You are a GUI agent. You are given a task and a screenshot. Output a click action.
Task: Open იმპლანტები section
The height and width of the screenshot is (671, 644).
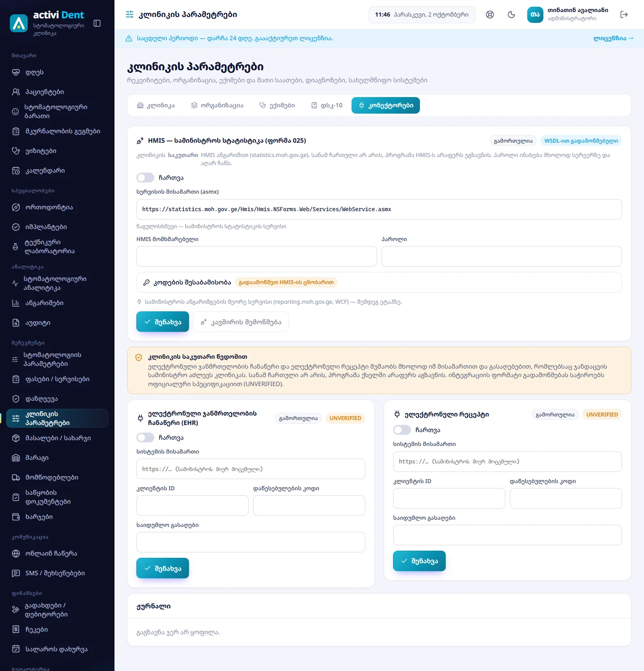coord(57,227)
